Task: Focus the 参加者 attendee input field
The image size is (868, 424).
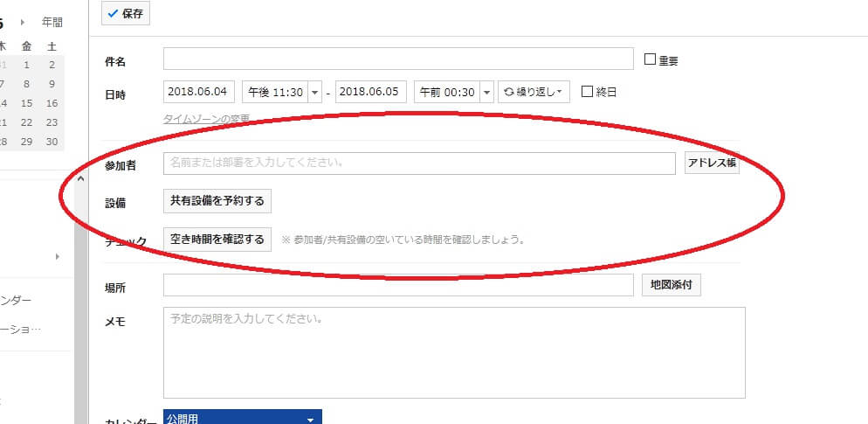Action: 419,163
